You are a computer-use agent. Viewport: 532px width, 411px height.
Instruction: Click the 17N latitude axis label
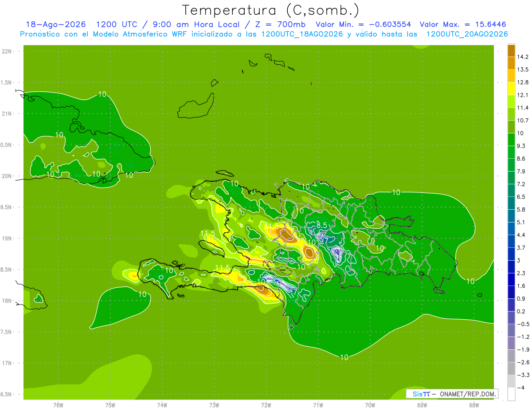[x=7, y=363]
